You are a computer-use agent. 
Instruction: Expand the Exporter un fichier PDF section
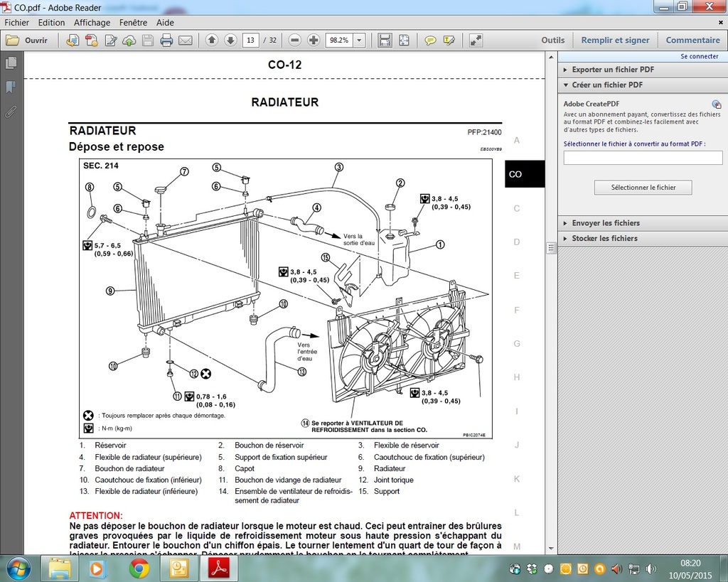coord(612,70)
